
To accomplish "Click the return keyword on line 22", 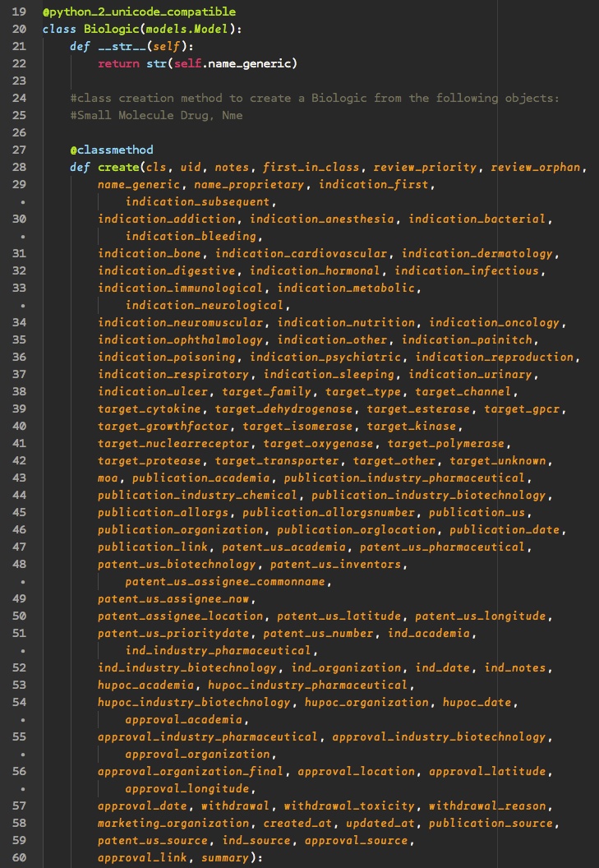I will (x=118, y=63).
